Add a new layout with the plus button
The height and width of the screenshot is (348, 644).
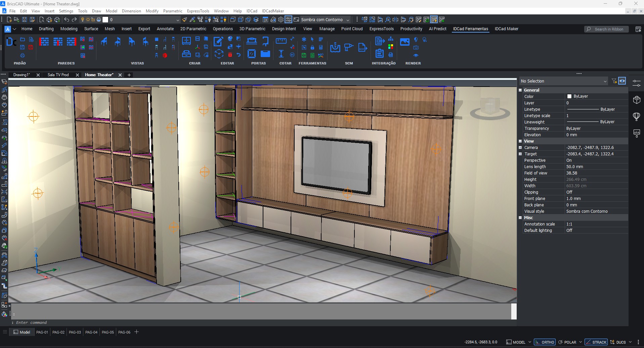[x=137, y=332]
